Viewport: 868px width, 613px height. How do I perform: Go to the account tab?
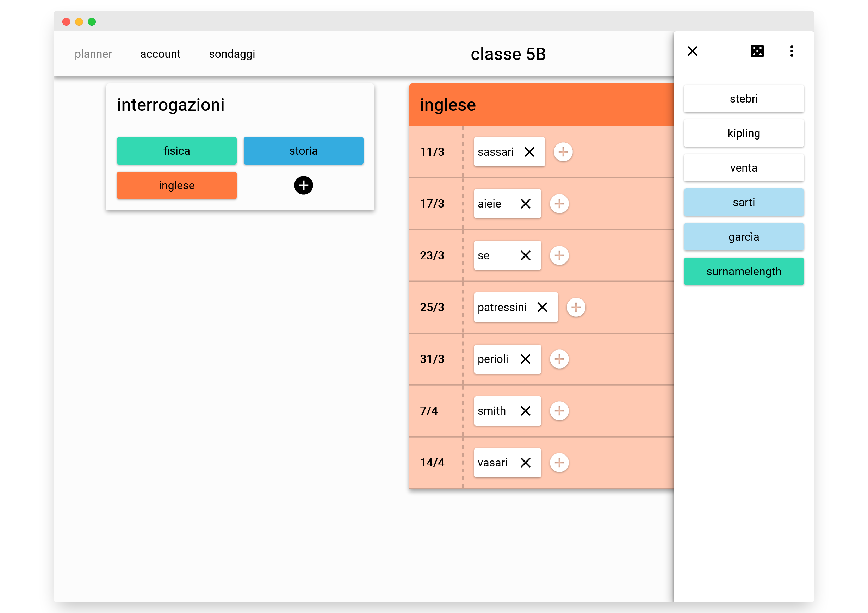160,54
